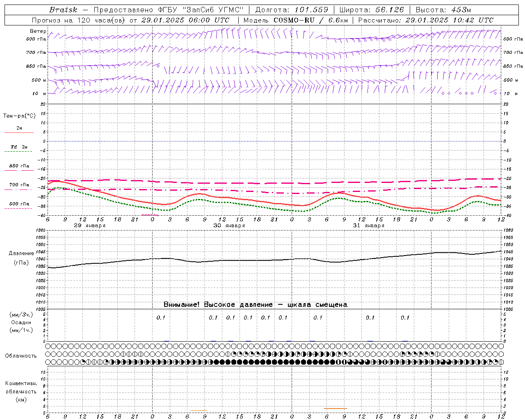Click the Ветер wind panel label
This screenshot has height=420, width=525.
[x=38, y=31]
